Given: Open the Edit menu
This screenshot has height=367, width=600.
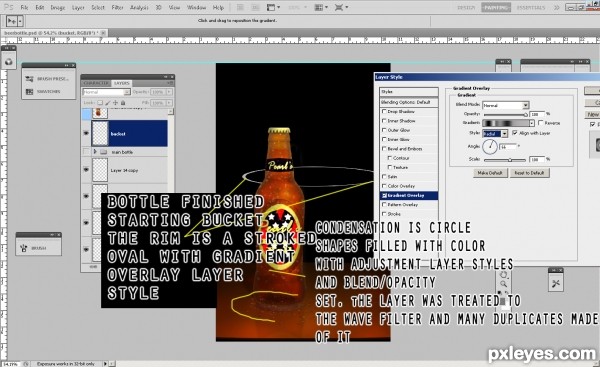Looking at the screenshot, I should tap(40, 7).
